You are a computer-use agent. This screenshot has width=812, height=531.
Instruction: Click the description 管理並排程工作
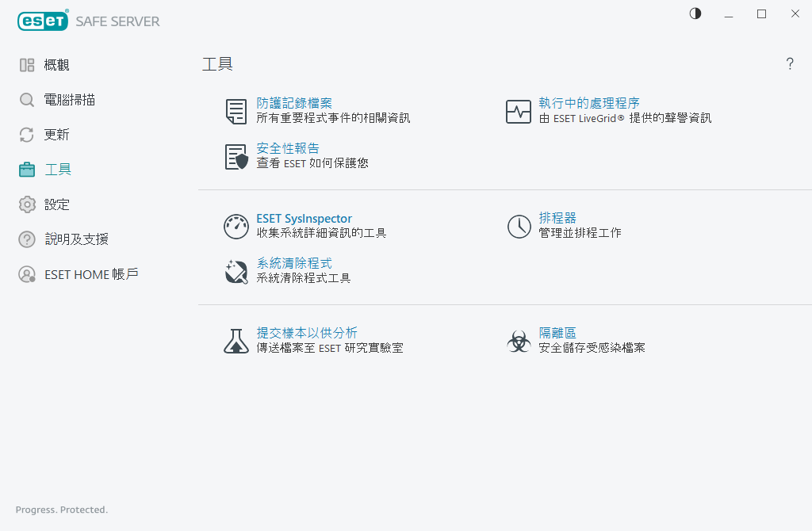tap(580, 233)
